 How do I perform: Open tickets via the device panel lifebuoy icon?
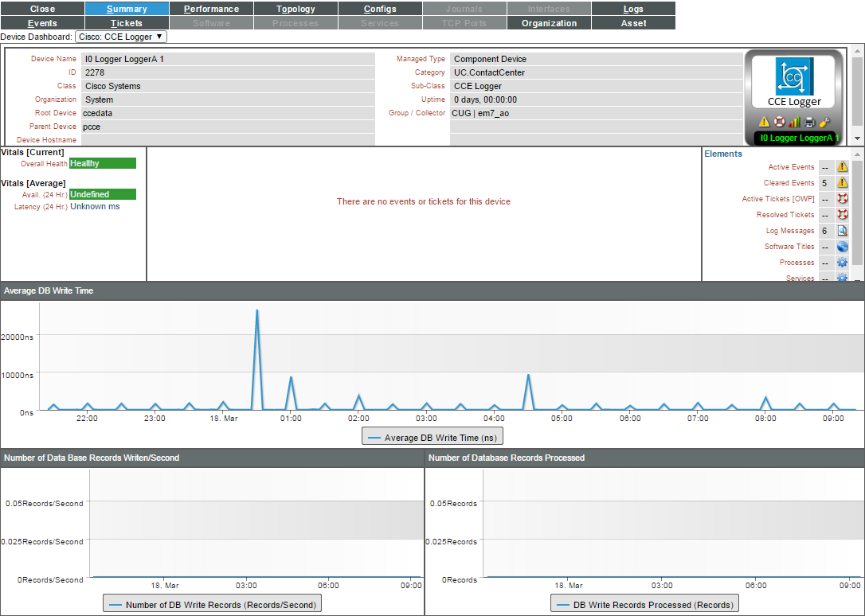click(x=779, y=122)
